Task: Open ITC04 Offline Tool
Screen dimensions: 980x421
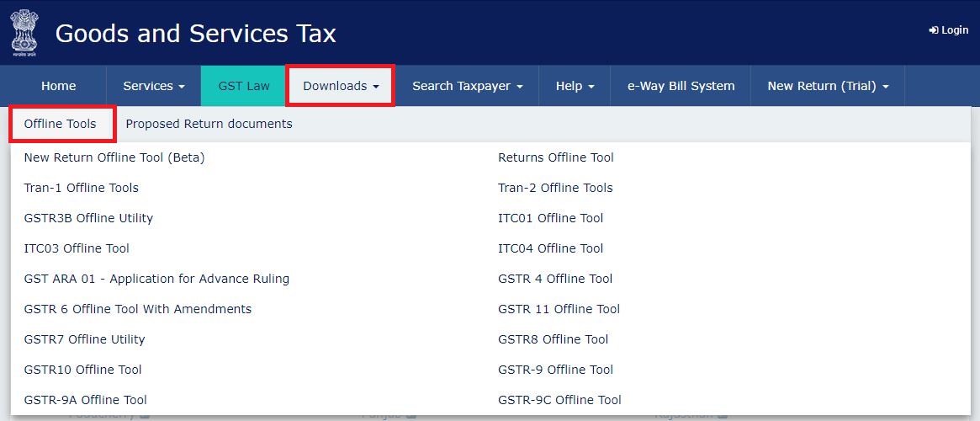Action: click(551, 248)
